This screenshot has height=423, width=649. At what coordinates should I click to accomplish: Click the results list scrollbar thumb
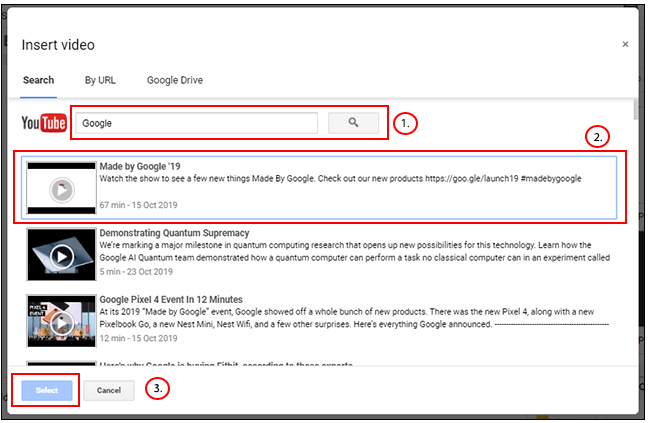(636, 110)
